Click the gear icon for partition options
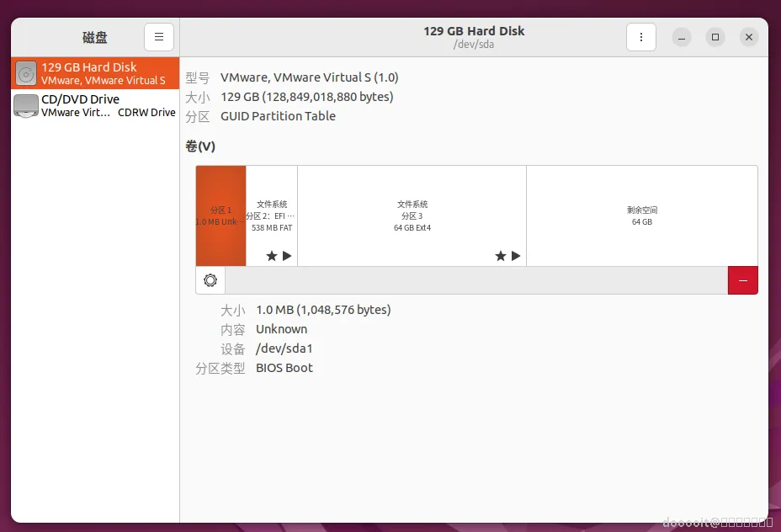 coord(210,280)
